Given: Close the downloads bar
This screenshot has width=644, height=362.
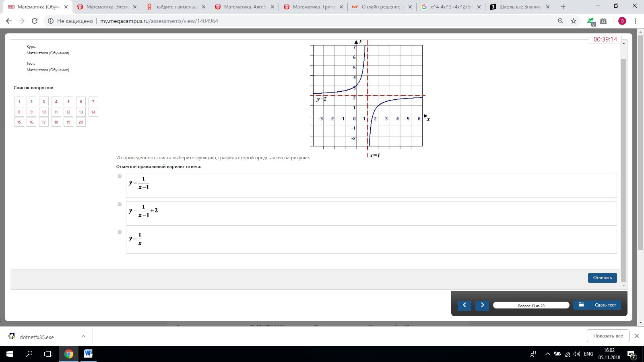Looking at the screenshot, I should [637, 336].
